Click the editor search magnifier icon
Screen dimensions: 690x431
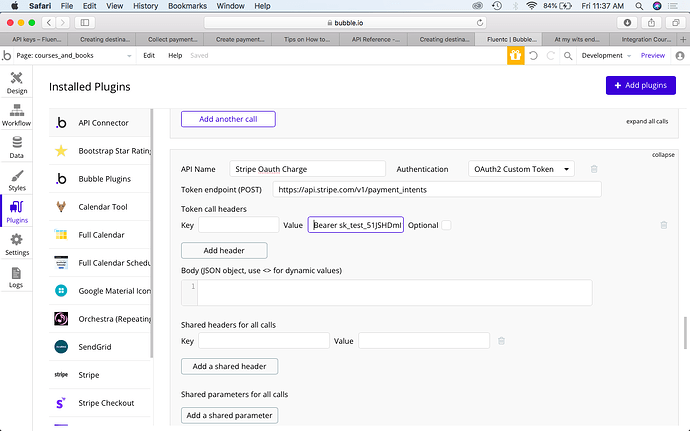(568, 56)
